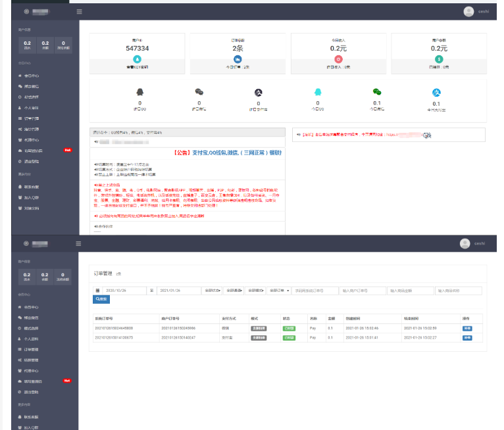Click the green dollar icon in balance card

(x=439, y=59)
